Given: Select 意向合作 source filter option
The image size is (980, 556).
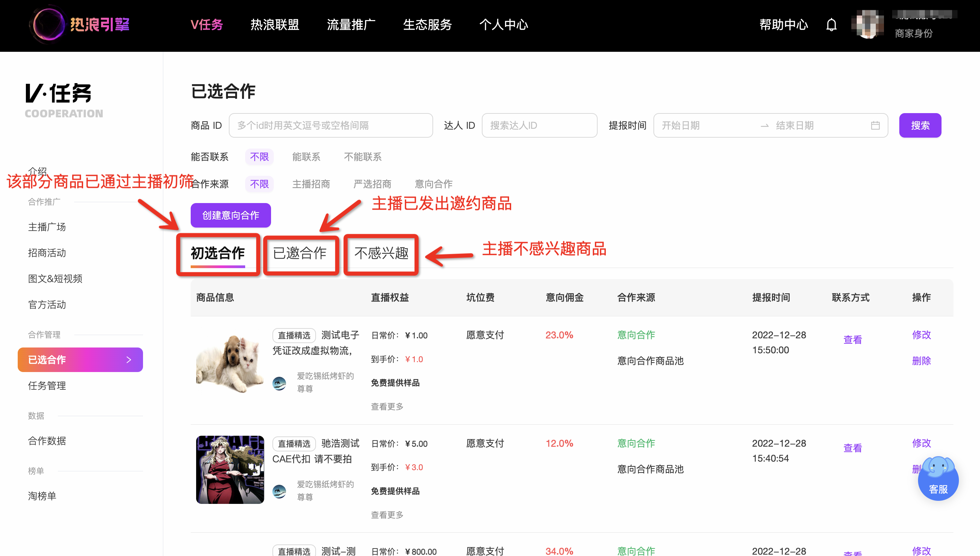Looking at the screenshot, I should [434, 184].
